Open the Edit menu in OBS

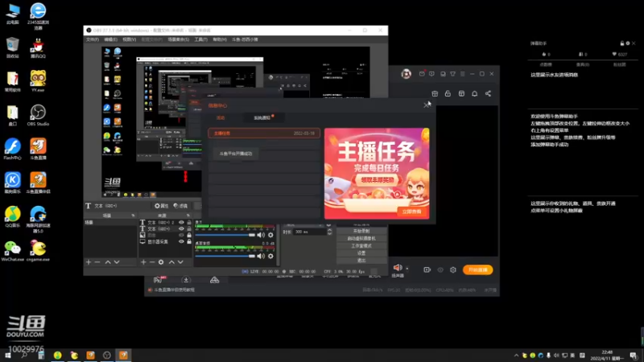[x=110, y=39]
